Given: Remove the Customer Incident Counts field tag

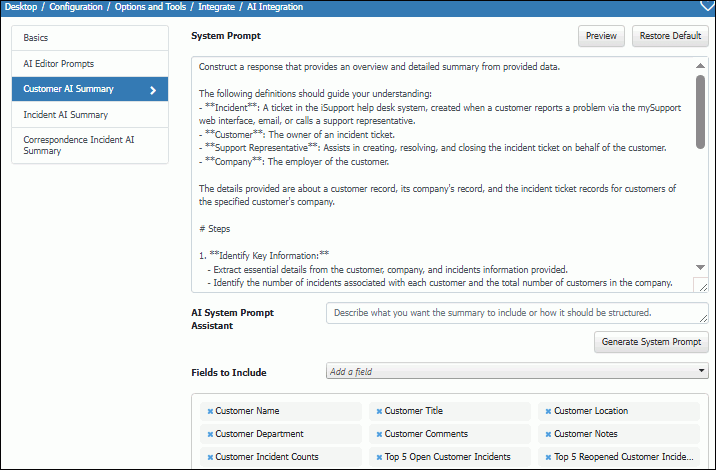Looking at the screenshot, I should (x=210, y=457).
